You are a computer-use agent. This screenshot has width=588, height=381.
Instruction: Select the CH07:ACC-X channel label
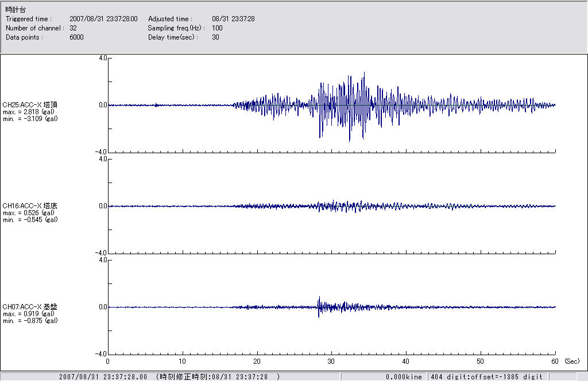point(30,307)
